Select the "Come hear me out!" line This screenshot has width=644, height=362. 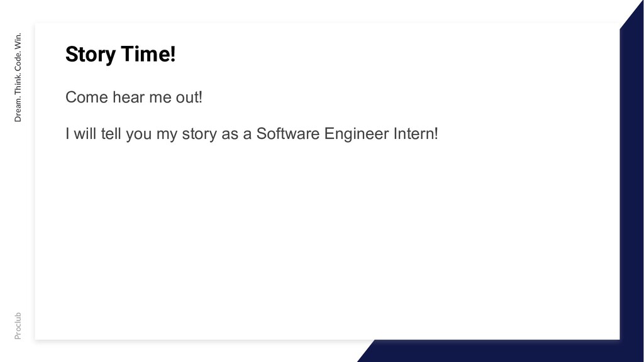(134, 97)
